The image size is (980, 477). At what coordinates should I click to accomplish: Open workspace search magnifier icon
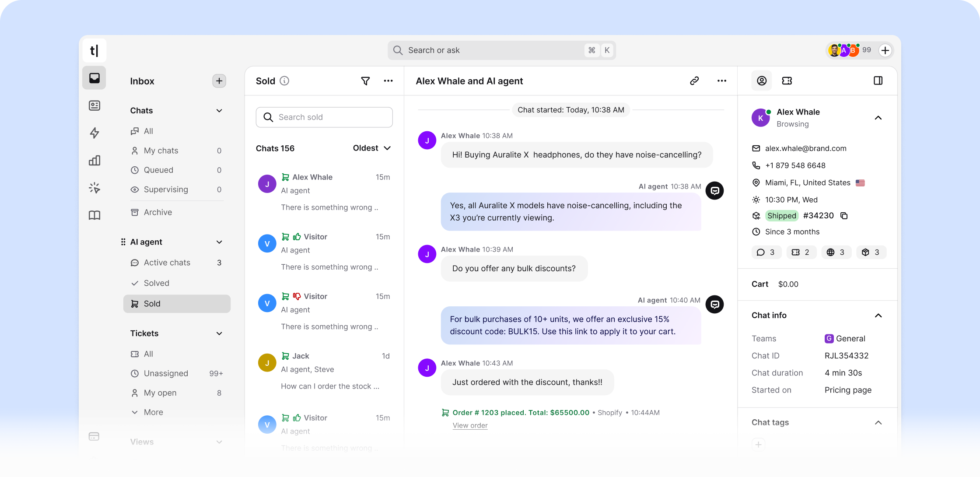click(x=397, y=50)
